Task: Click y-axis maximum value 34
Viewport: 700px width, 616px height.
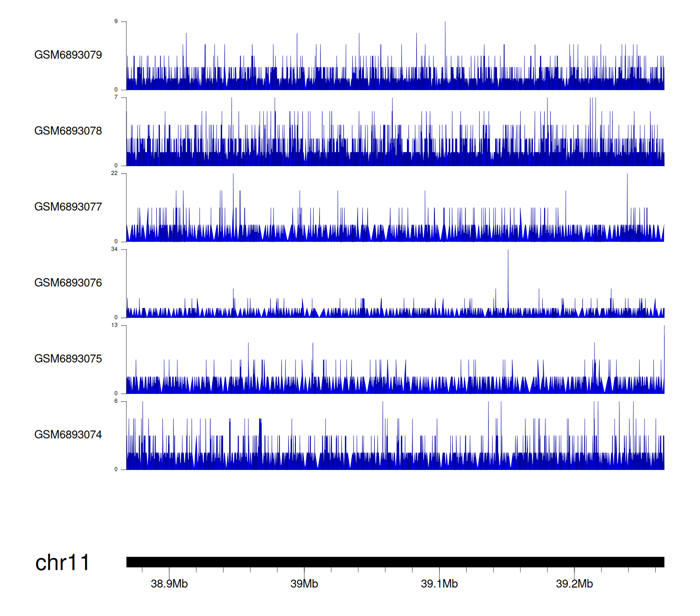Action: click(x=114, y=249)
